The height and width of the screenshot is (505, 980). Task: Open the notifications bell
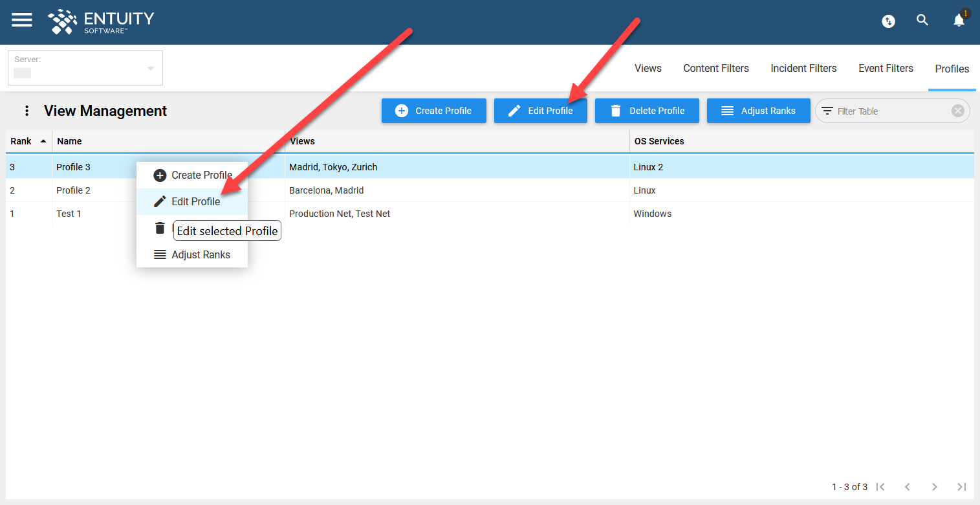959,21
